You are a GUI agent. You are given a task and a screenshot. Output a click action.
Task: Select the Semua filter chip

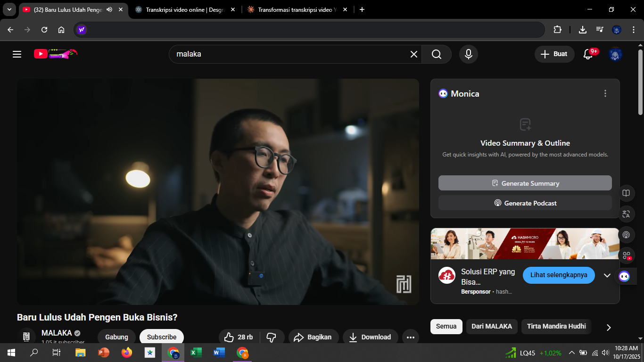[446, 326]
